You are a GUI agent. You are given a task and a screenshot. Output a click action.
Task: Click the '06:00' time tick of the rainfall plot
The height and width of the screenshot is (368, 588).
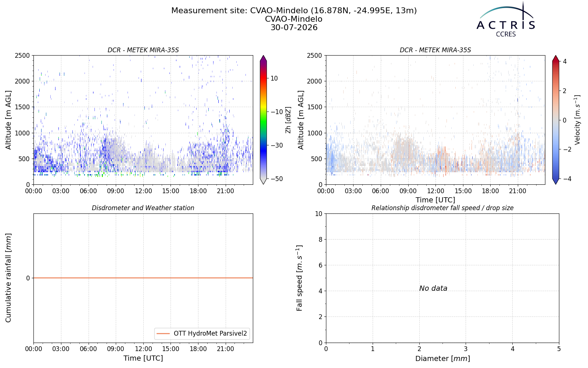(88, 349)
